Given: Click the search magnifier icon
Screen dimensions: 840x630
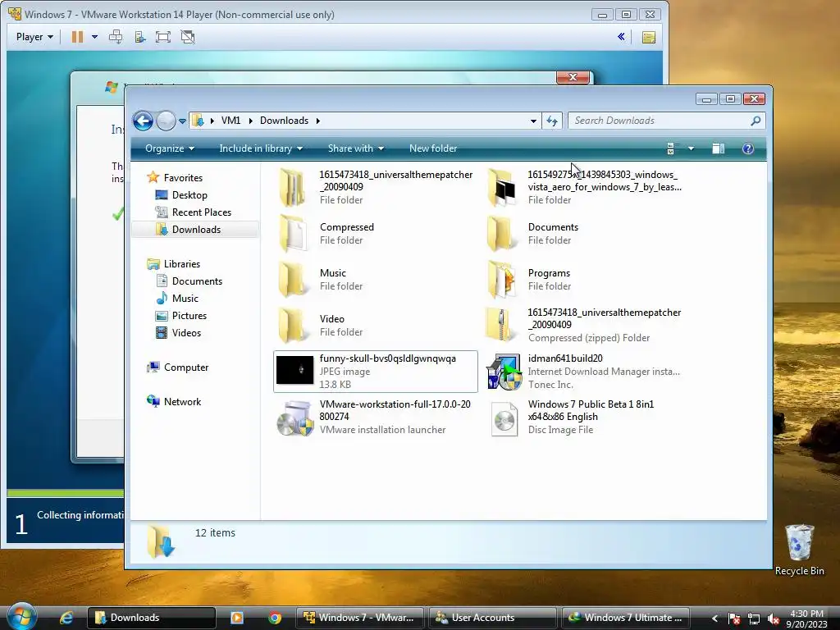Looking at the screenshot, I should [x=756, y=121].
